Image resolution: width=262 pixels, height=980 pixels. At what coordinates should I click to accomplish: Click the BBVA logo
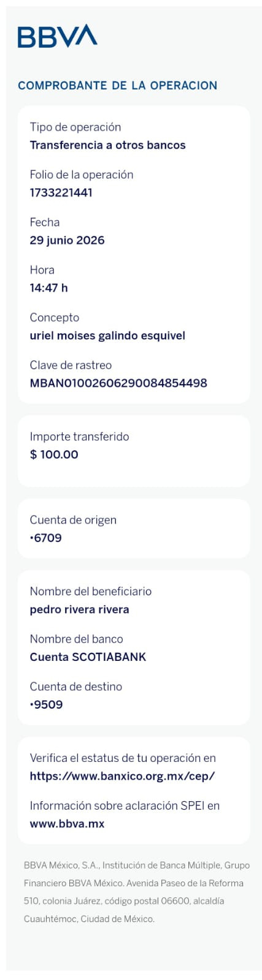[58, 36]
